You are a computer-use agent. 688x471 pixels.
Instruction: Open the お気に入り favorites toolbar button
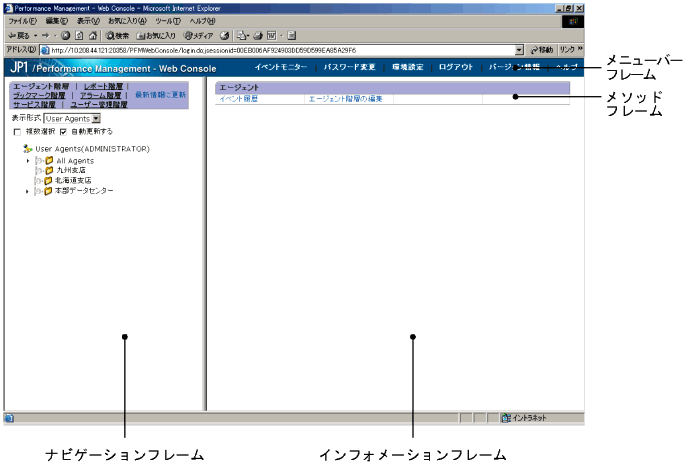tap(156, 36)
